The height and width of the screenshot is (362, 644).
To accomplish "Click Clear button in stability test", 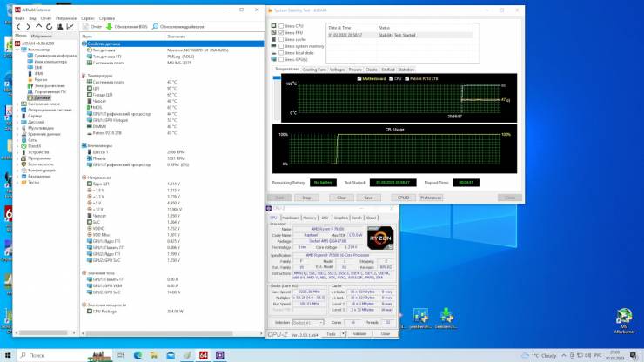I will (x=341, y=198).
